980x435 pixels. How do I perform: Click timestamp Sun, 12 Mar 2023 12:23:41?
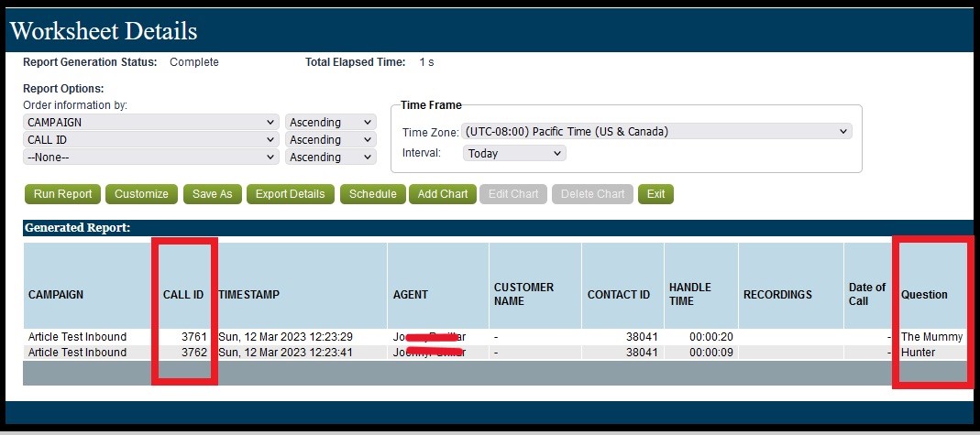click(285, 353)
